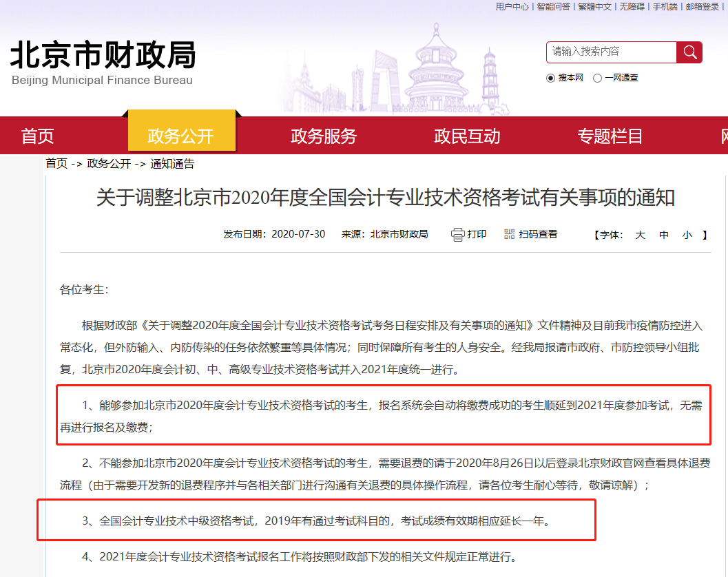Select the 一网通查 radio button
Screen dimensions: 728x577
point(597,78)
